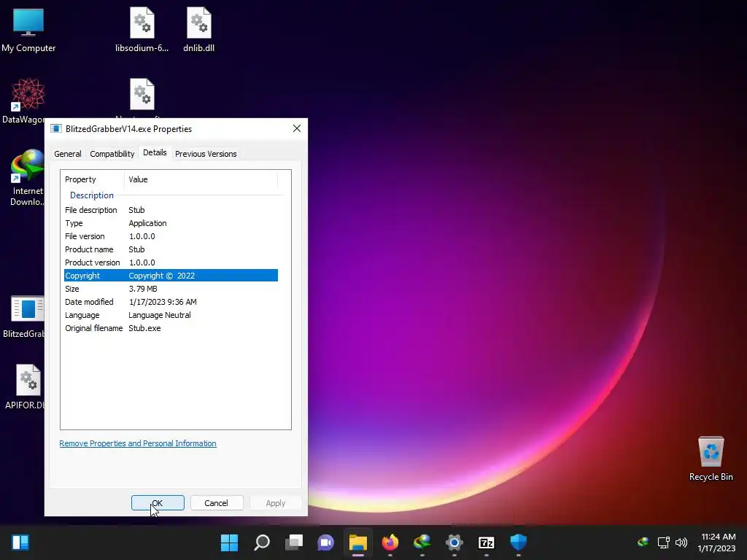The width and height of the screenshot is (747, 560).
Task: Switch to the General tab
Action: [68, 154]
